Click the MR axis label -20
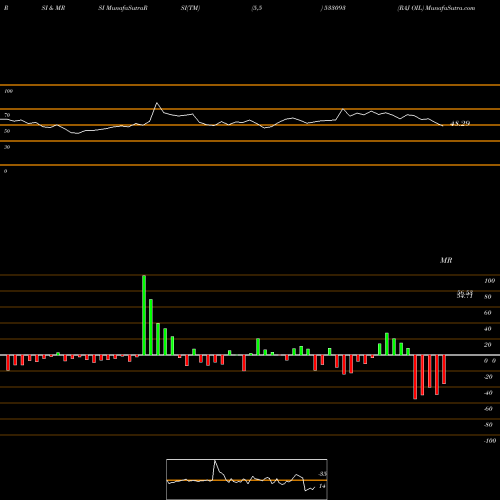This screenshot has width=500, height=500. point(488,377)
